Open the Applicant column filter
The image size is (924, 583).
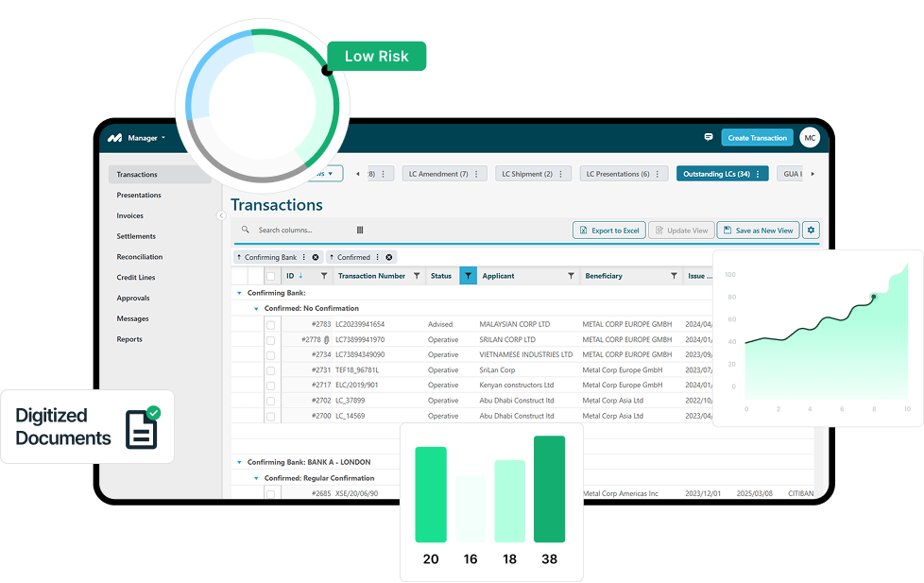(571, 276)
